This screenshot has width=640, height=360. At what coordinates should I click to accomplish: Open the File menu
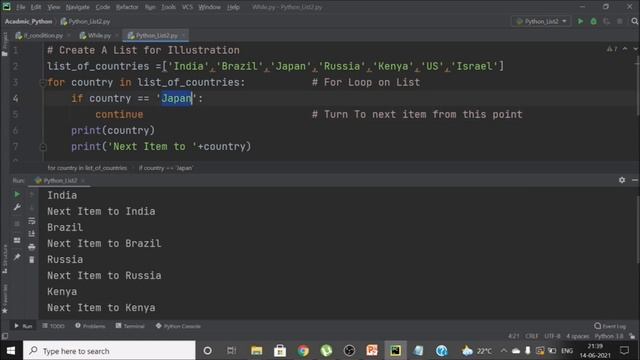[20, 7]
